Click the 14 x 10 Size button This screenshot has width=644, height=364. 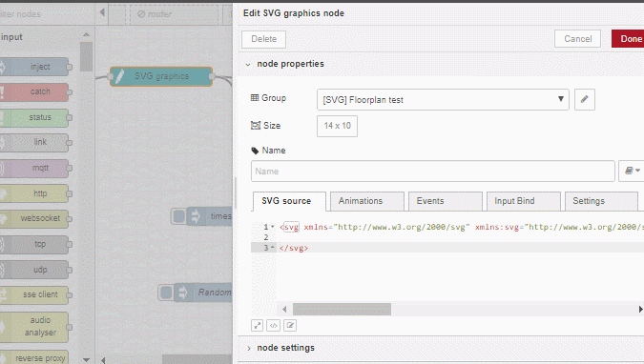coord(337,126)
